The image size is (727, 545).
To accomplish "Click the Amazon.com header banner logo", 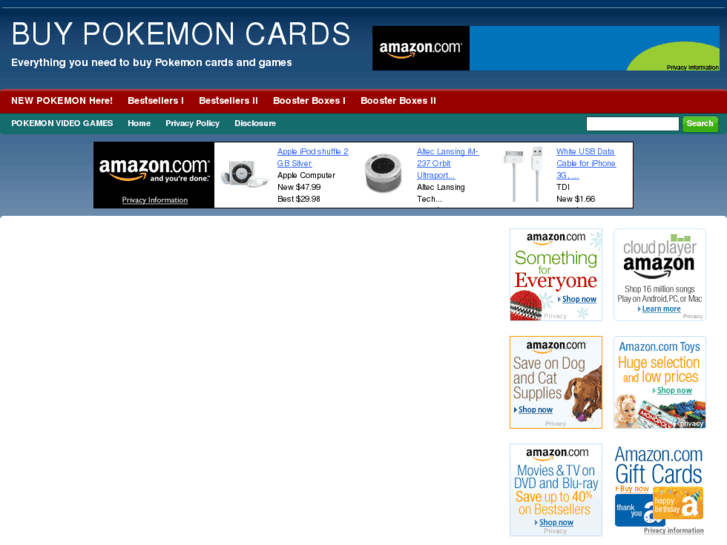I will click(421, 48).
